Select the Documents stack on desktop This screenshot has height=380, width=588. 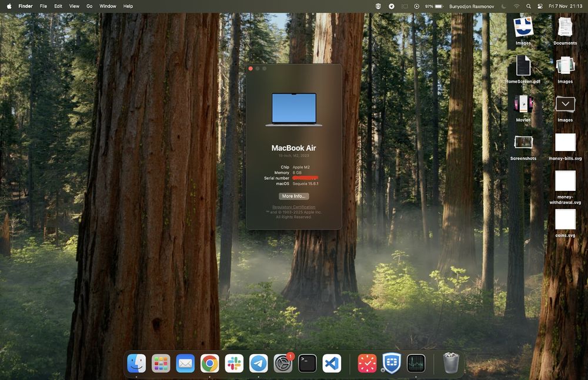[x=565, y=31]
